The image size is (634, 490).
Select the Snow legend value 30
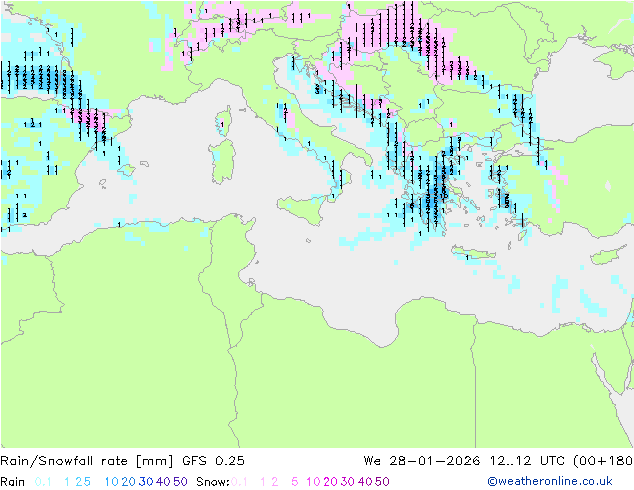(348, 482)
